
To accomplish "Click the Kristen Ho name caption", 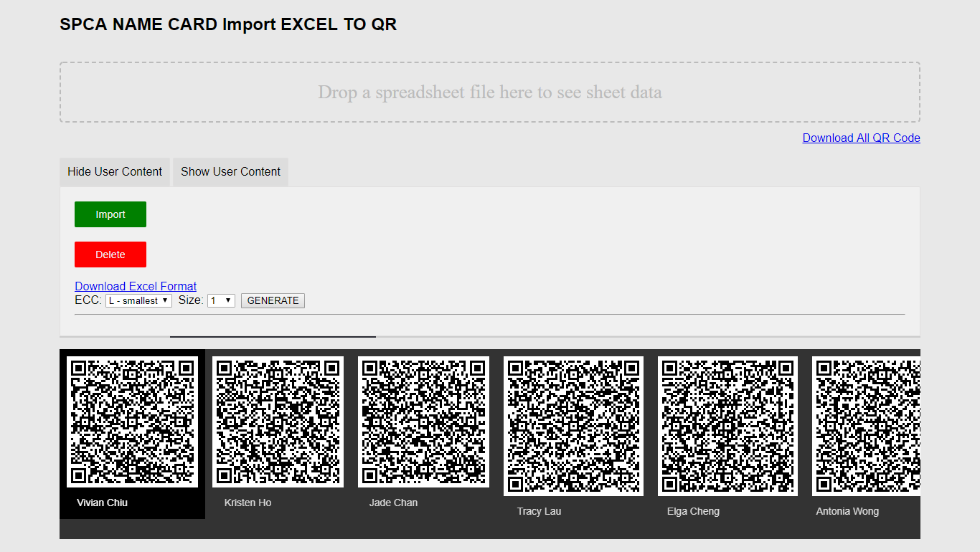I will pyautogui.click(x=248, y=503).
